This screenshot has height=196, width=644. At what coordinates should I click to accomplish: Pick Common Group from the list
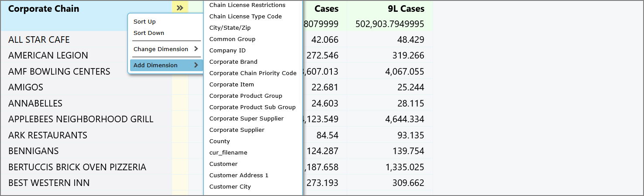coord(232,39)
